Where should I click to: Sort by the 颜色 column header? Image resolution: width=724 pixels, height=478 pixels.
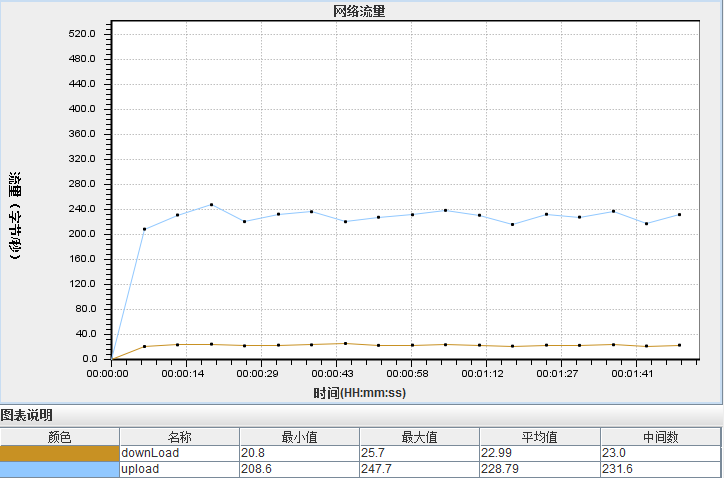click(60, 437)
